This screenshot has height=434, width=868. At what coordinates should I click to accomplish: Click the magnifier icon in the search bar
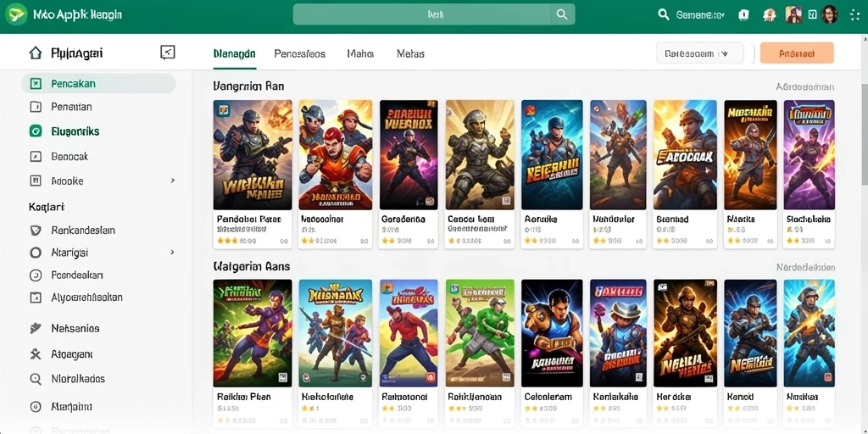(x=562, y=15)
